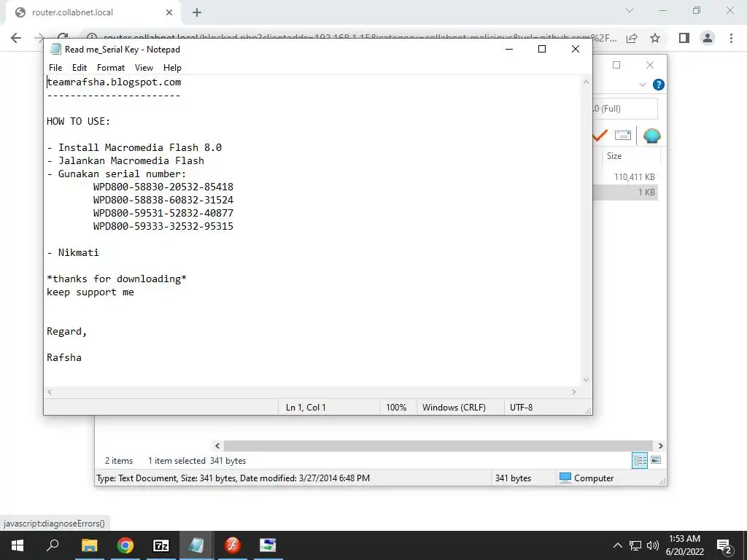The height and width of the screenshot is (560, 747).
Task: Click serial WPD800-59531-52832-40877
Action: pos(163,214)
